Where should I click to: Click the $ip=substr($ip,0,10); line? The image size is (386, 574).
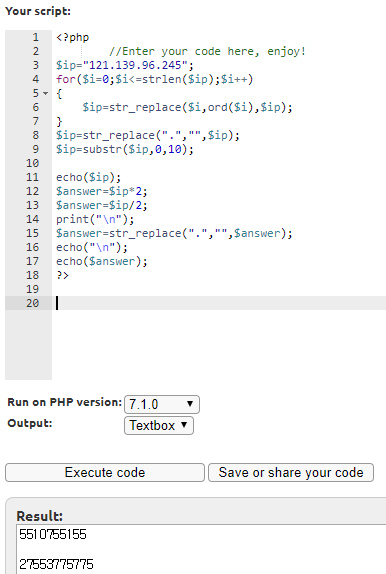click(125, 149)
